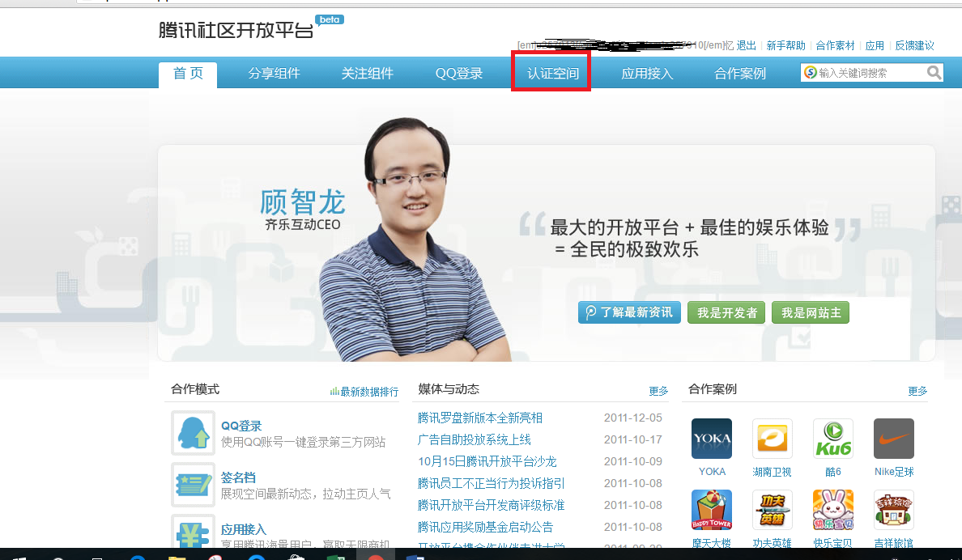
Task: Open File Explorer folder in taskbar
Action: click(x=177, y=557)
